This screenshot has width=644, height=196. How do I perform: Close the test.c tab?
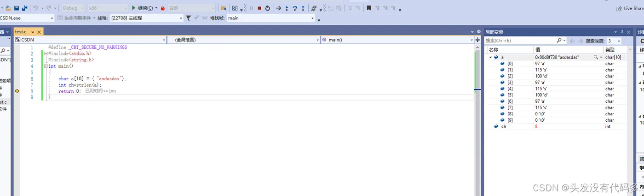[39, 32]
